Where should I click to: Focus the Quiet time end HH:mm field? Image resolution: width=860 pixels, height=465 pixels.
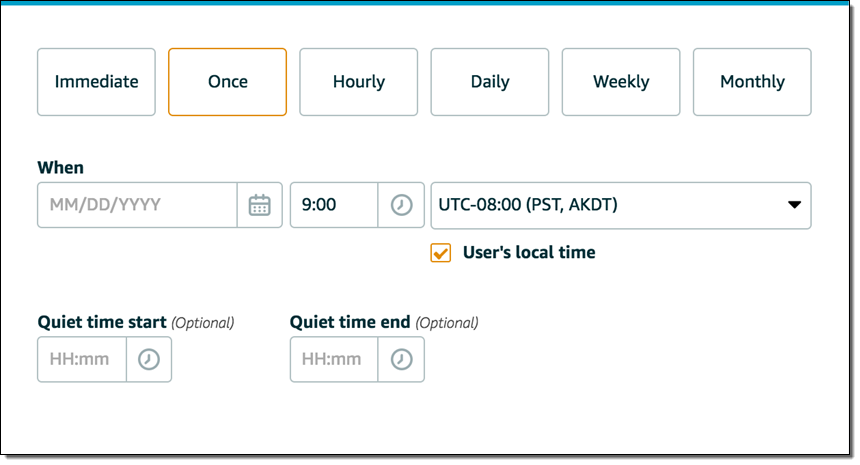pos(334,359)
